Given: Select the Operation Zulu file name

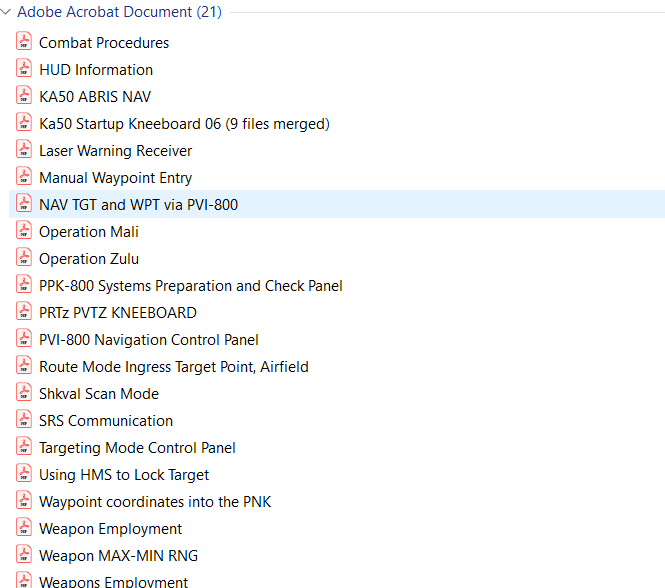Looking at the screenshot, I should click(89, 259).
